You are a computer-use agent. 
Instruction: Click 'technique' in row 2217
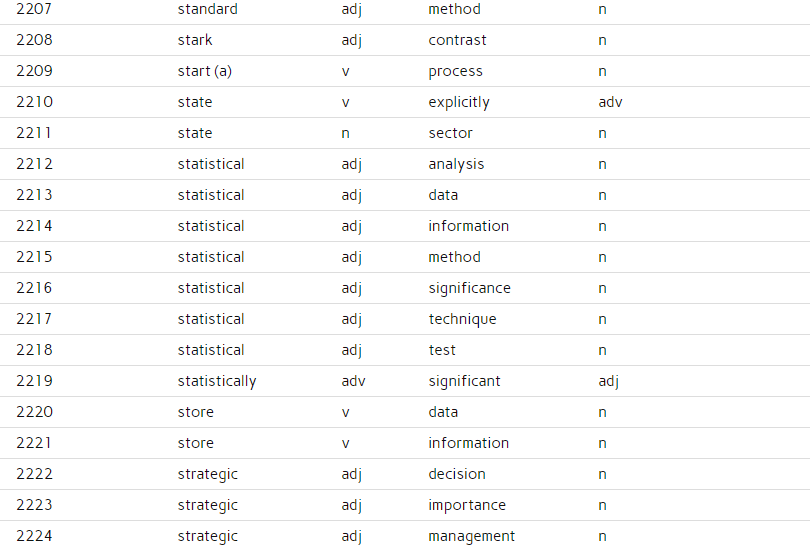click(462, 319)
